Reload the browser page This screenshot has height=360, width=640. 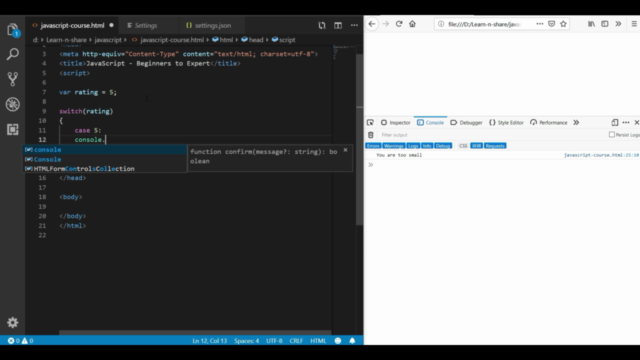(x=399, y=24)
